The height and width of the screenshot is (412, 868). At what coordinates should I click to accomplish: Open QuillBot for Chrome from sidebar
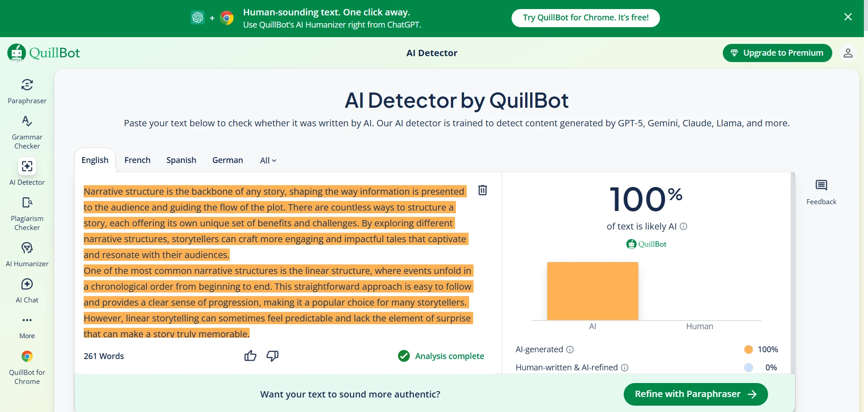27,366
